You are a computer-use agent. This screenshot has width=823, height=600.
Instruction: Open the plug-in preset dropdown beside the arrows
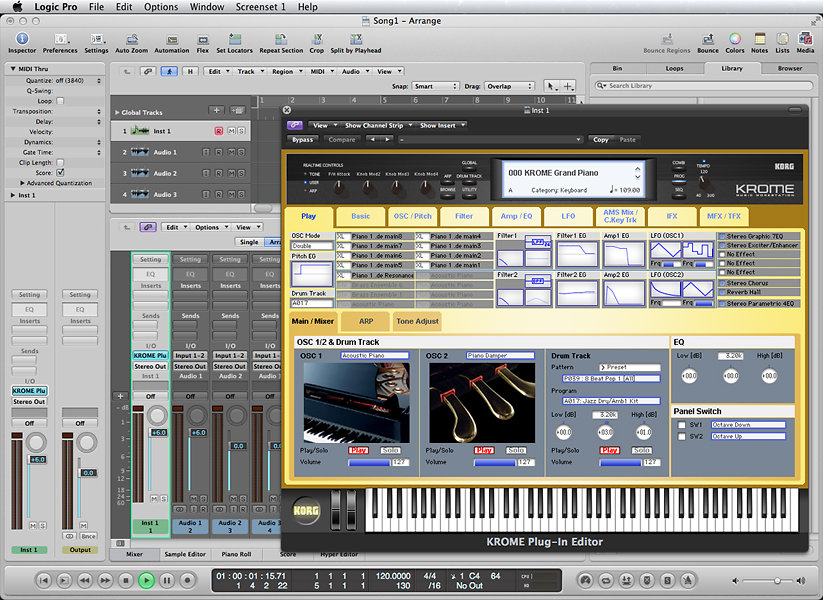490,140
